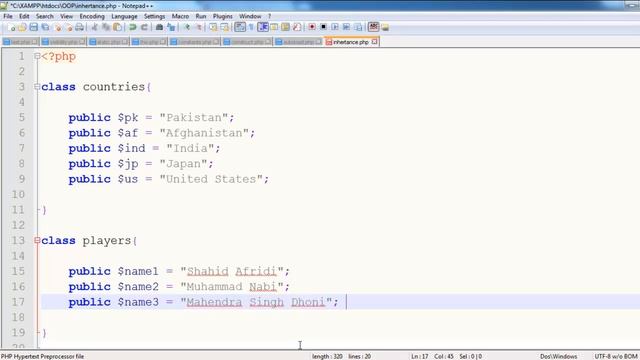Play back the recorded macro
Screen dimensions: 640x360
335,27
